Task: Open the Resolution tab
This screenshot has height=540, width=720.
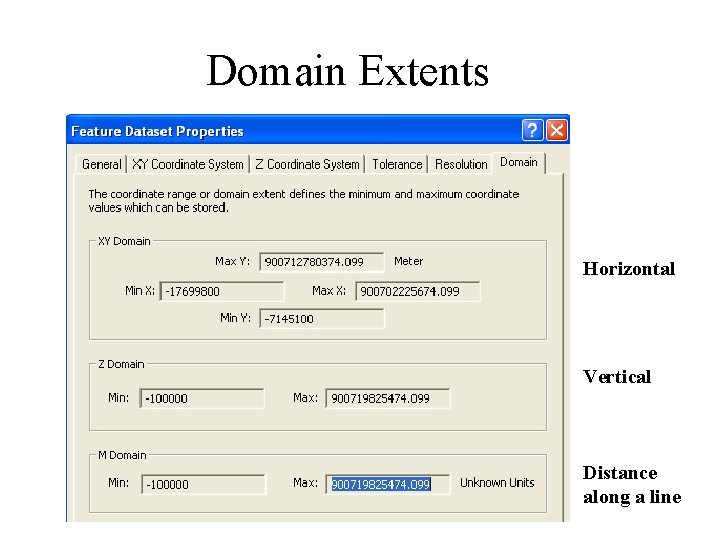Action: point(461,164)
